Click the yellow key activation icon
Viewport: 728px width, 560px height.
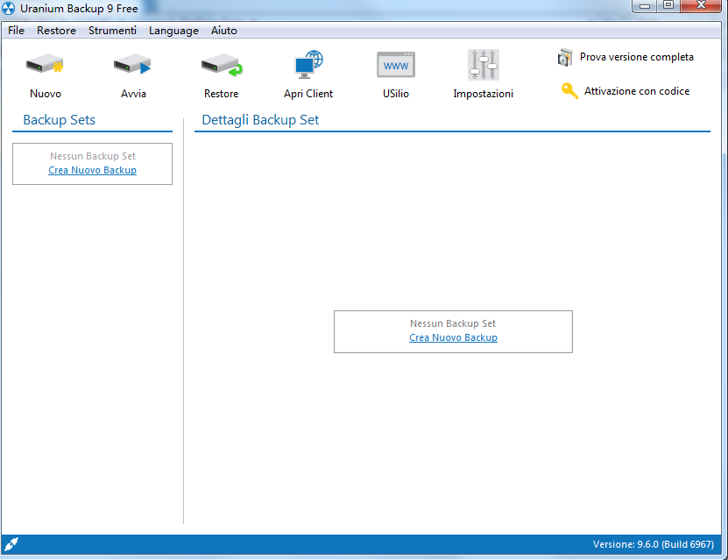point(569,91)
